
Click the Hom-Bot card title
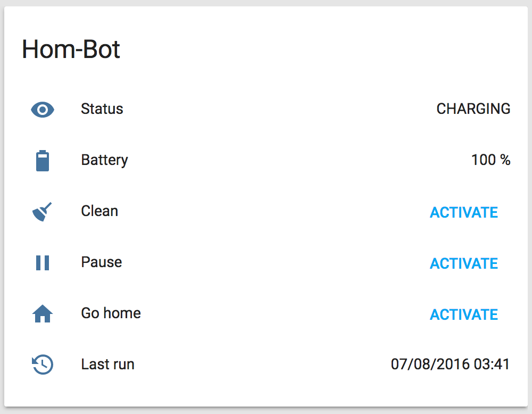71,50
